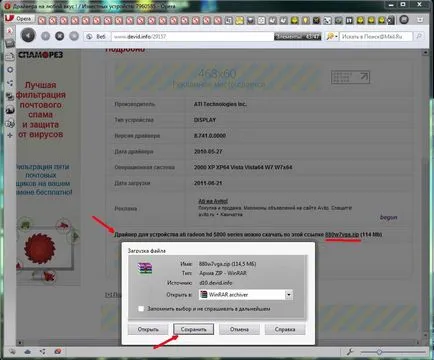Viewport: 434px width, 360px height.
Task: Open the sidebar folder panel next to СПАМОРЕЗ logo
Action: [x=10, y=56]
